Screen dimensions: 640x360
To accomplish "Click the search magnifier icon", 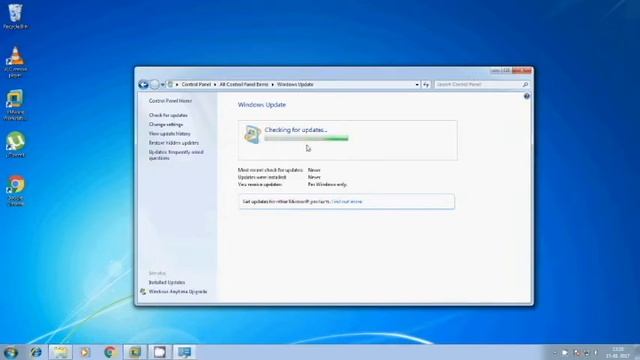I will tap(525, 84).
